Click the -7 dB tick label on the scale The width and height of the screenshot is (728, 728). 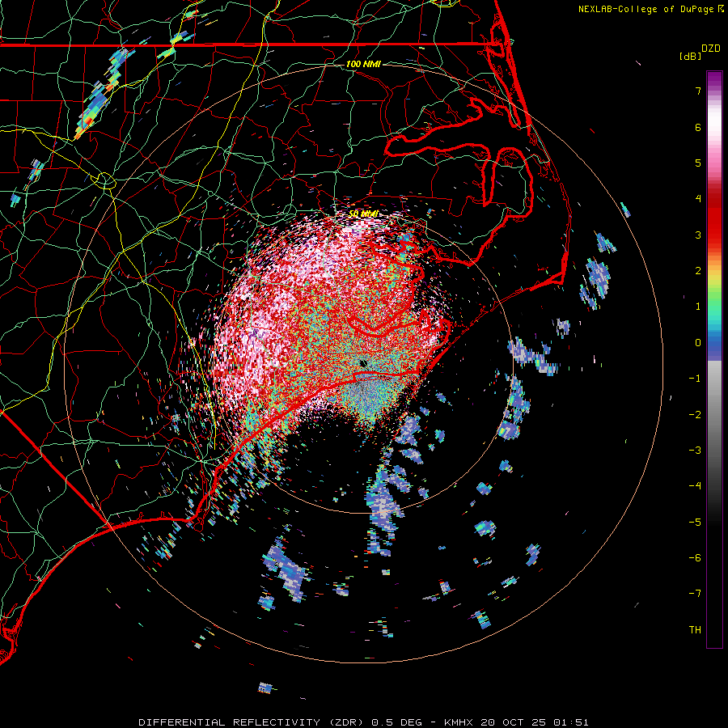click(695, 594)
